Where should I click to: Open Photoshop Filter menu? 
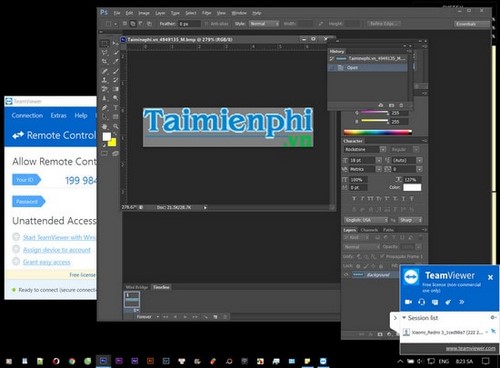tap(207, 13)
